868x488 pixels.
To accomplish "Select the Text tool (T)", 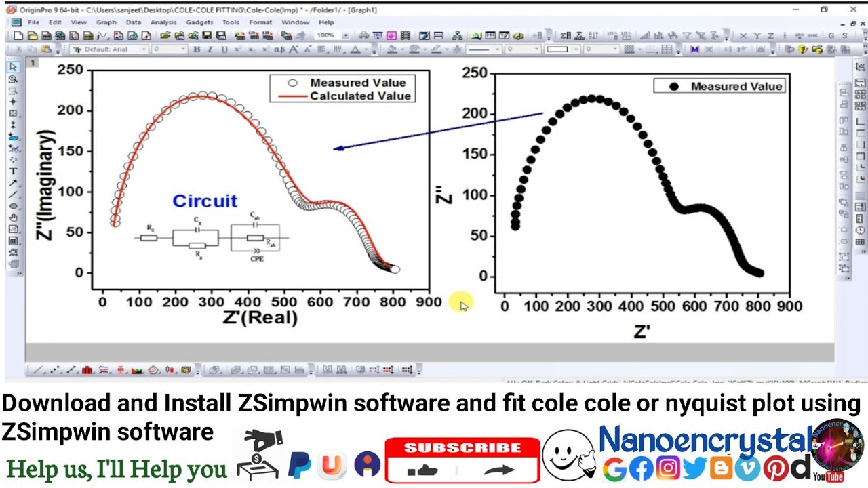I will coord(13,171).
